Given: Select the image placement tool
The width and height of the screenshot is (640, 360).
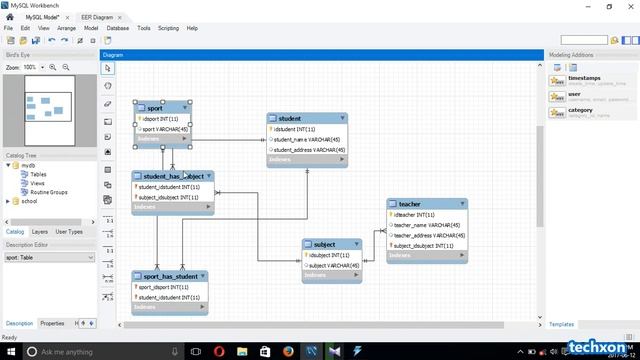Looking at the screenshot, I should coord(108,152).
